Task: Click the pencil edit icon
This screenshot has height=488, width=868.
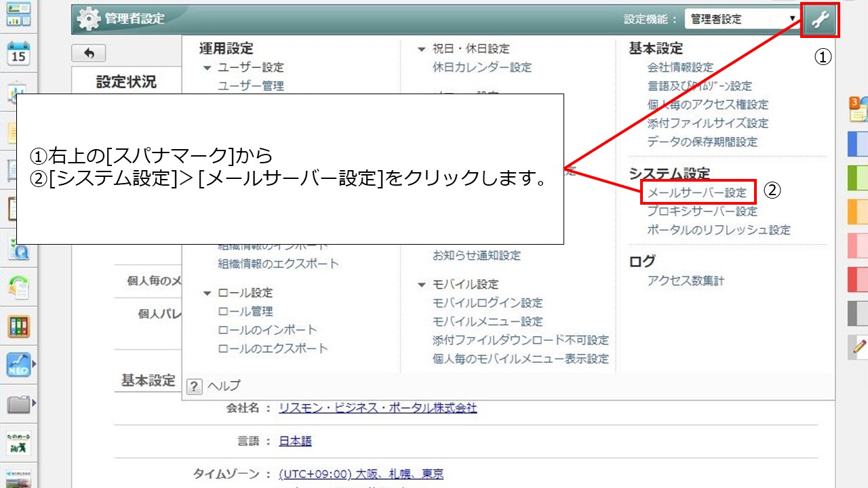Action: tap(859, 347)
